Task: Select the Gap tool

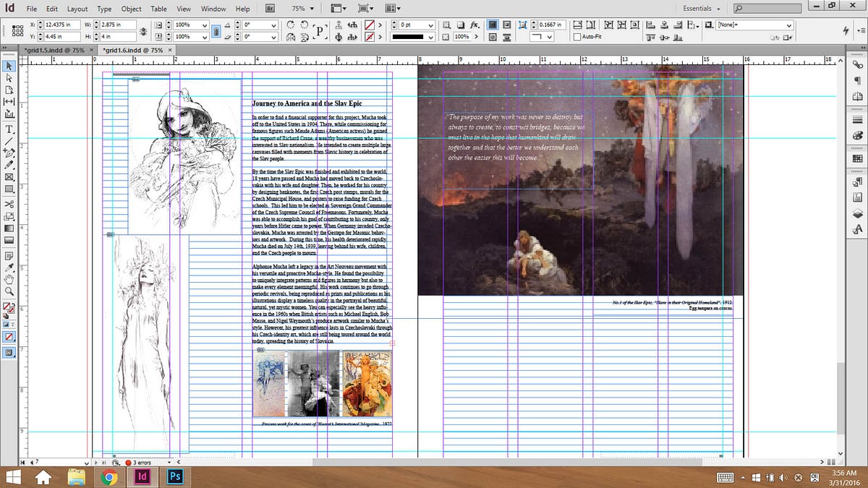Action: (x=9, y=103)
